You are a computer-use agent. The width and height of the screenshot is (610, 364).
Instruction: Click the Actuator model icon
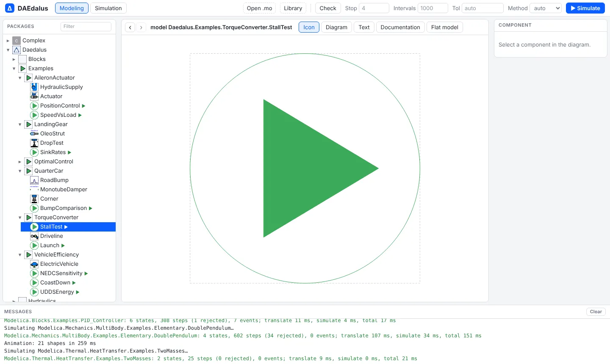(34, 97)
